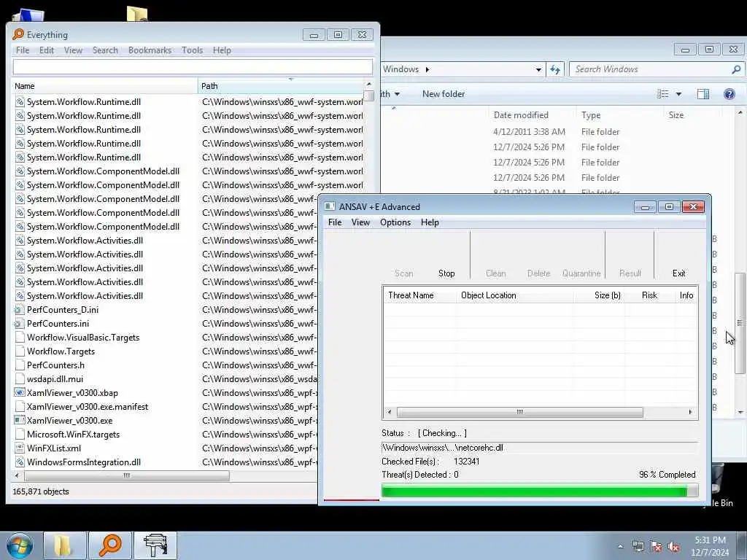Open the Edit menu in Everything

tap(46, 50)
